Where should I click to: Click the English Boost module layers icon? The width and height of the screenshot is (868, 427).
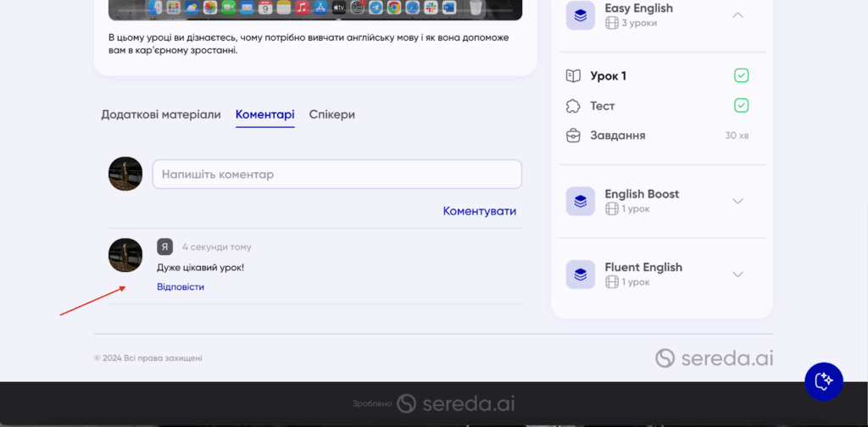[x=580, y=201]
